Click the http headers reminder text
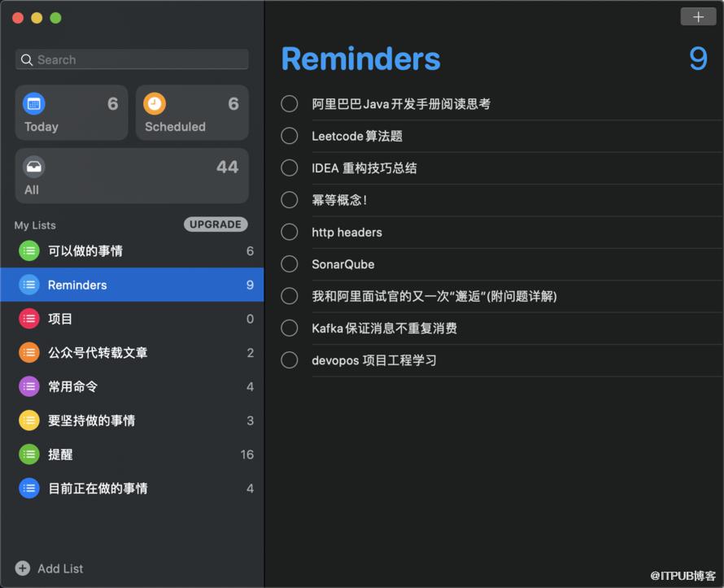The height and width of the screenshot is (588, 724). (x=347, y=232)
